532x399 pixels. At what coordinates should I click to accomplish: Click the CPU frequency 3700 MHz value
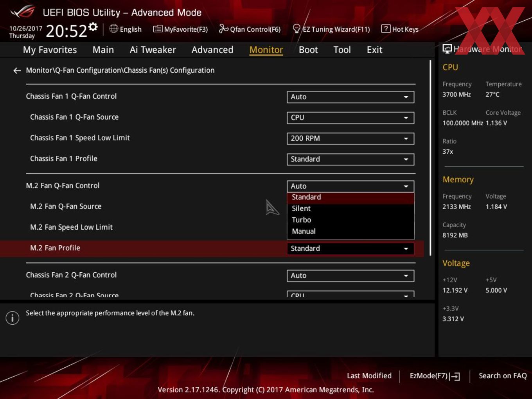457,94
